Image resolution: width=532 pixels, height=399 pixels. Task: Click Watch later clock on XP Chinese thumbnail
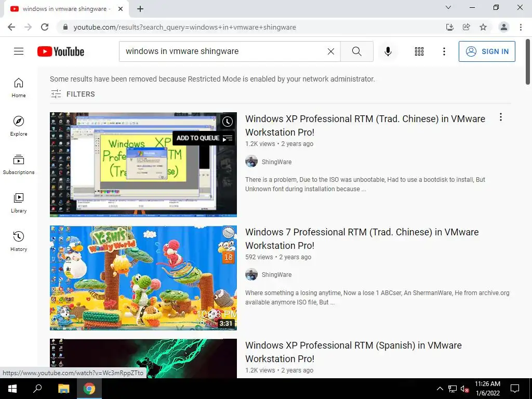[228, 122]
